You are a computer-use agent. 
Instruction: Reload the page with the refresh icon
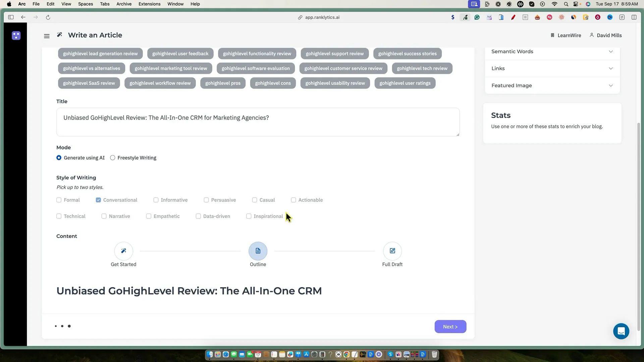click(x=48, y=17)
